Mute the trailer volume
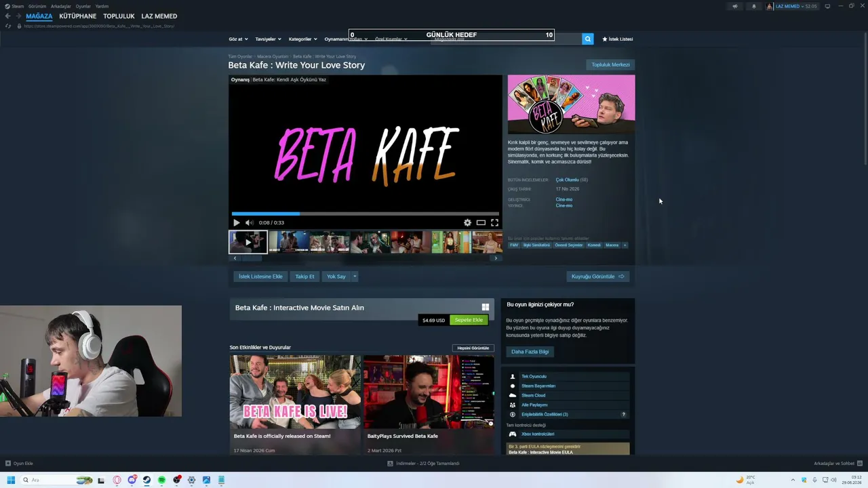Screen dimensions: 868x488 pos(249,222)
